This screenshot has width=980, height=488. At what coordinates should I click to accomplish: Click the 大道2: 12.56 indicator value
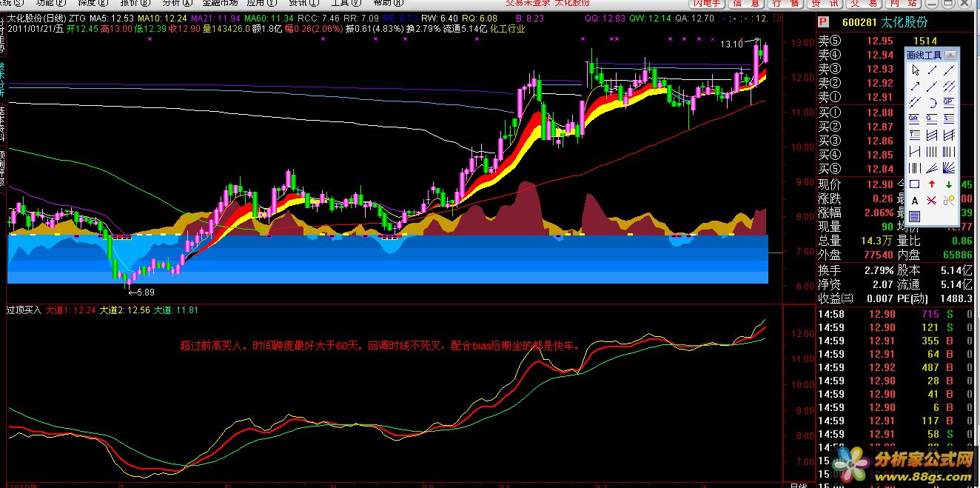(125, 310)
